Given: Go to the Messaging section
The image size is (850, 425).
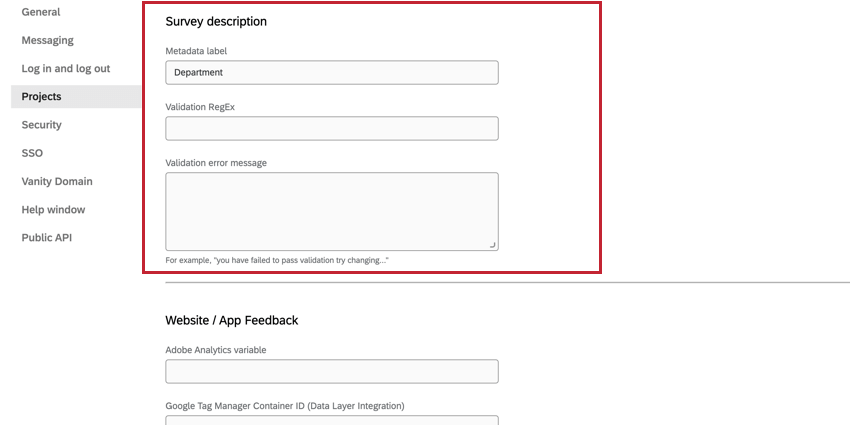Looking at the screenshot, I should tap(48, 40).
